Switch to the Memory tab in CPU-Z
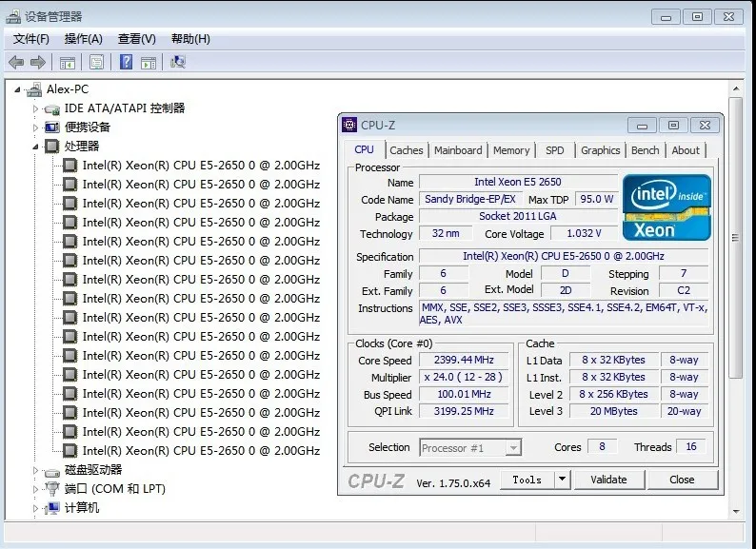This screenshot has height=549, width=756. tap(511, 150)
